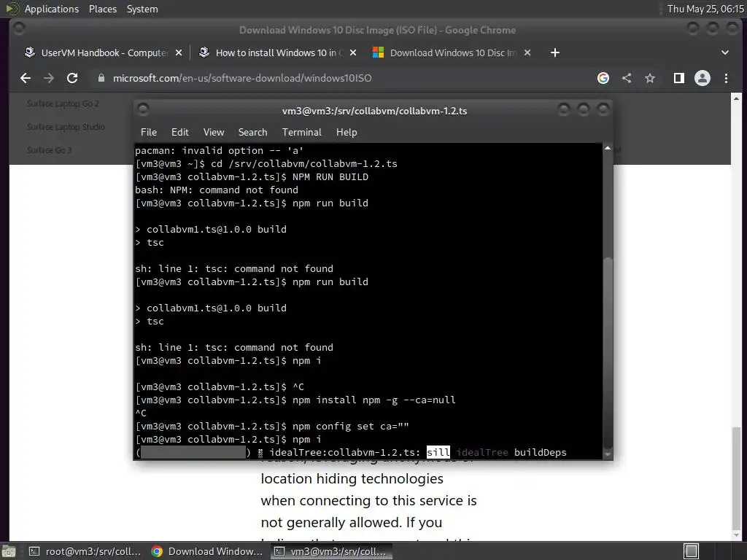The height and width of the screenshot is (560, 747).
Task: Go back using Chrome's back arrow
Action: click(26, 78)
